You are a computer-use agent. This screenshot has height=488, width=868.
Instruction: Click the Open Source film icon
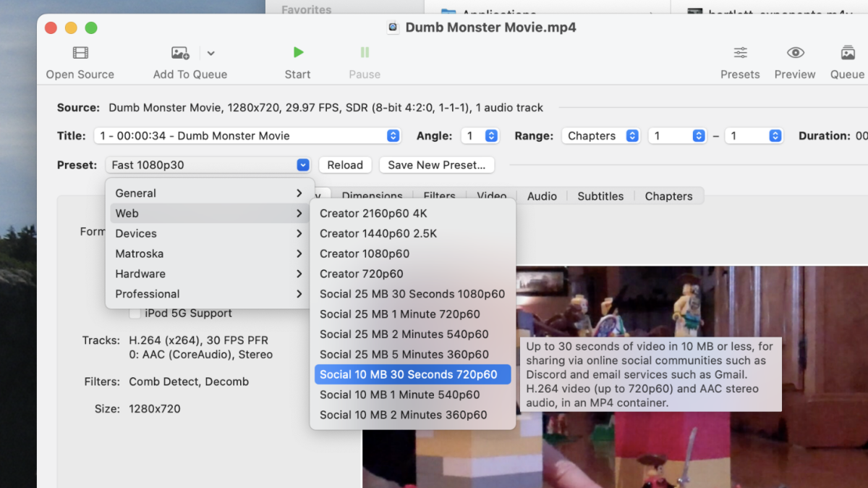pos(80,53)
